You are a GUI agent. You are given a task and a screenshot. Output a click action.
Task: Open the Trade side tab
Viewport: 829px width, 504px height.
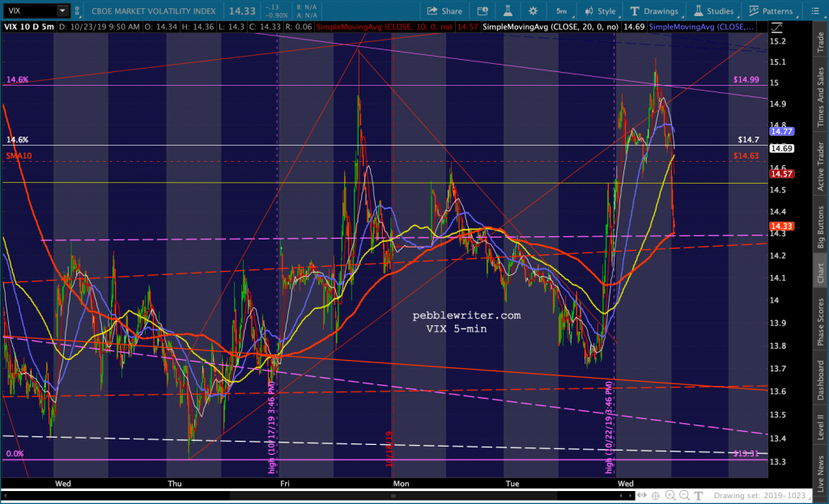point(821,42)
